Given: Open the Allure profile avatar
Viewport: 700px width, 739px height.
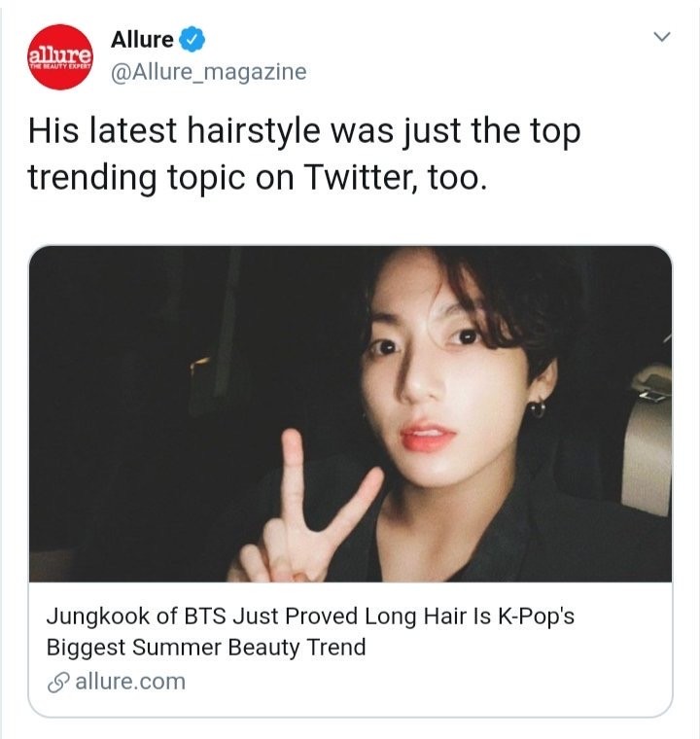Looking at the screenshot, I should [60, 57].
